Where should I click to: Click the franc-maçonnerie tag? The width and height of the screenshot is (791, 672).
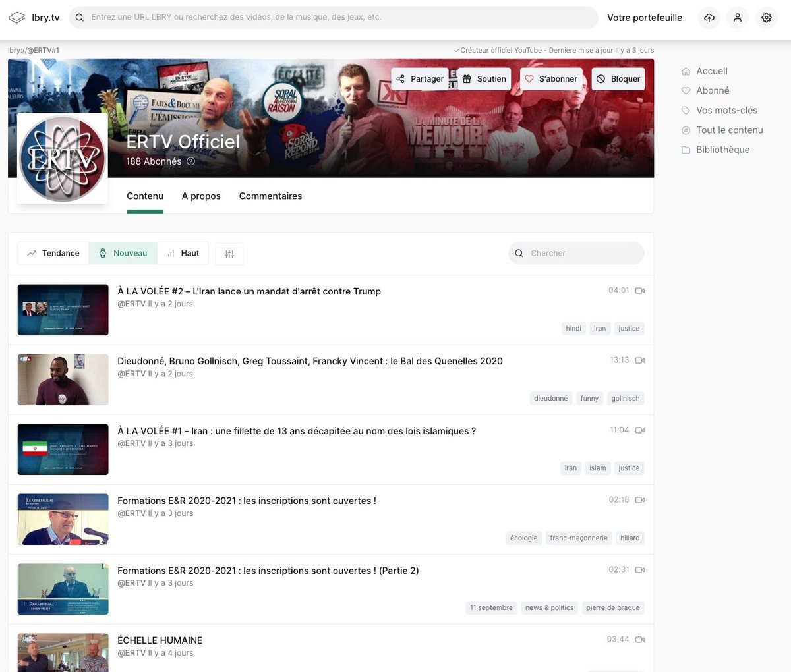579,538
